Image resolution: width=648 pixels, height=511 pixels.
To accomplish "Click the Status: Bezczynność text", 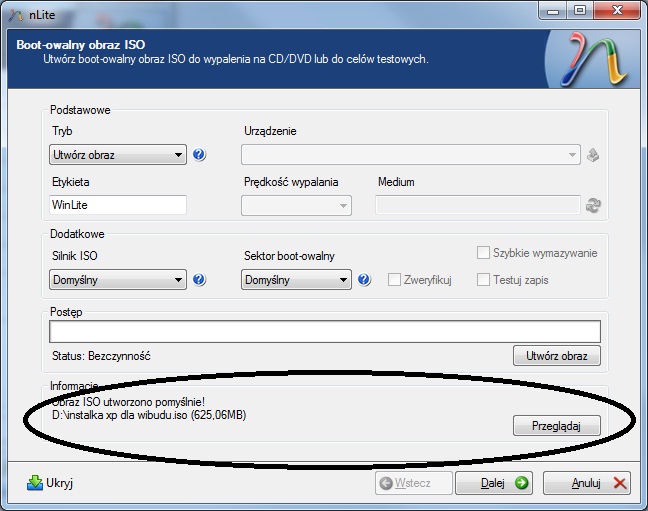I will (101, 356).
